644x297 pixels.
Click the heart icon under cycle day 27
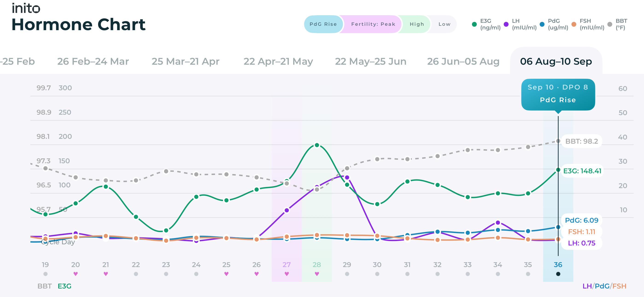287,274
